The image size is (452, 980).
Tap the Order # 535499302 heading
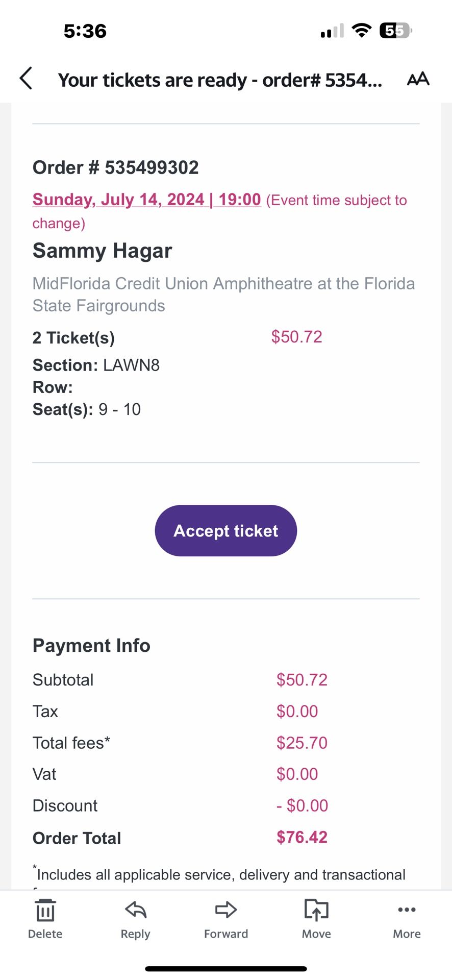[x=116, y=167]
